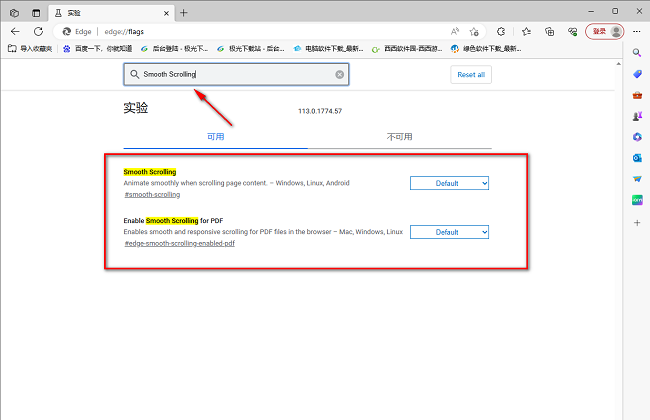This screenshot has width=650, height=420.
Task: Open the favorites list icon
Action: [526, 32]
